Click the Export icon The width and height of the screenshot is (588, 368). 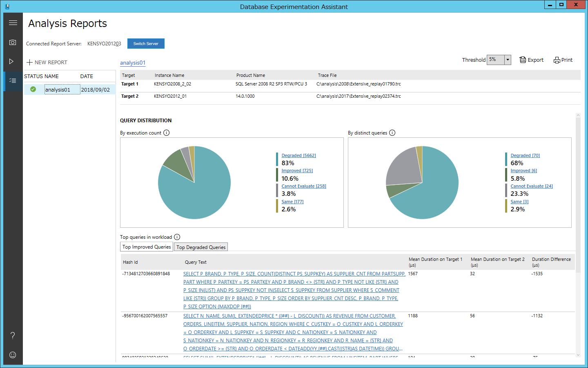pyautogui.click(x=523, y=60)
